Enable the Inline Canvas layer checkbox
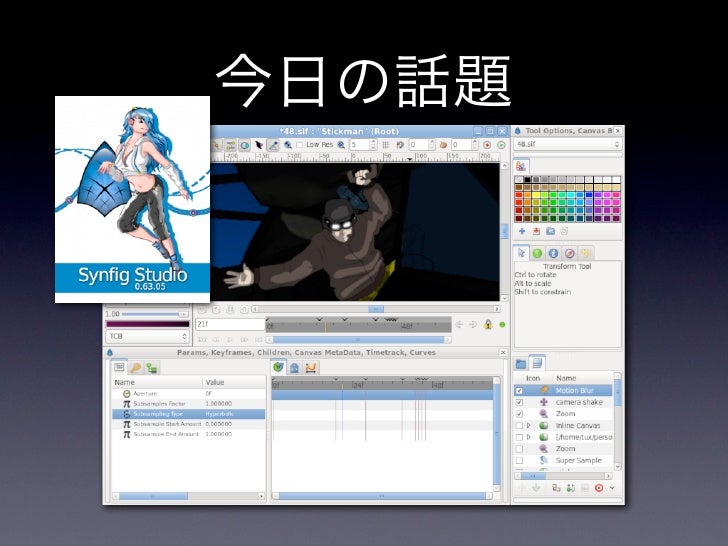The height and width of the screenshot is (546, 728). pos(519,425)
